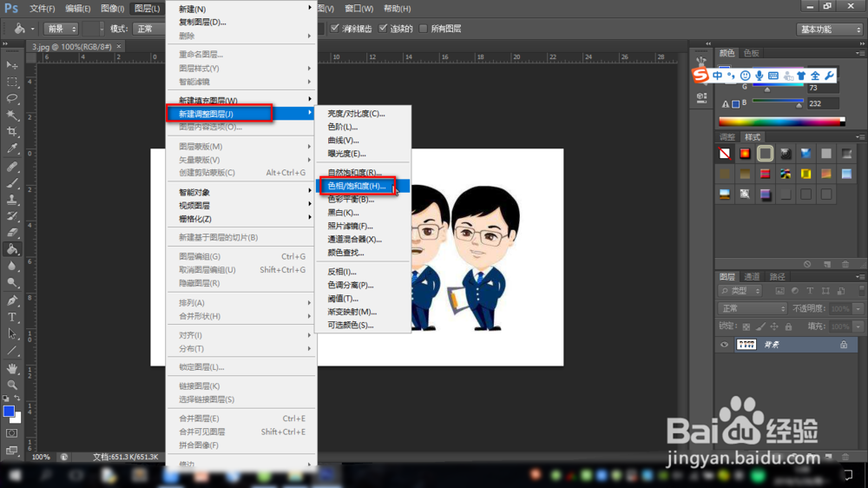Choose 亮度/对比度(C)... from submenu
This screenshot has width=868, height=488.
tap(363, 114)
